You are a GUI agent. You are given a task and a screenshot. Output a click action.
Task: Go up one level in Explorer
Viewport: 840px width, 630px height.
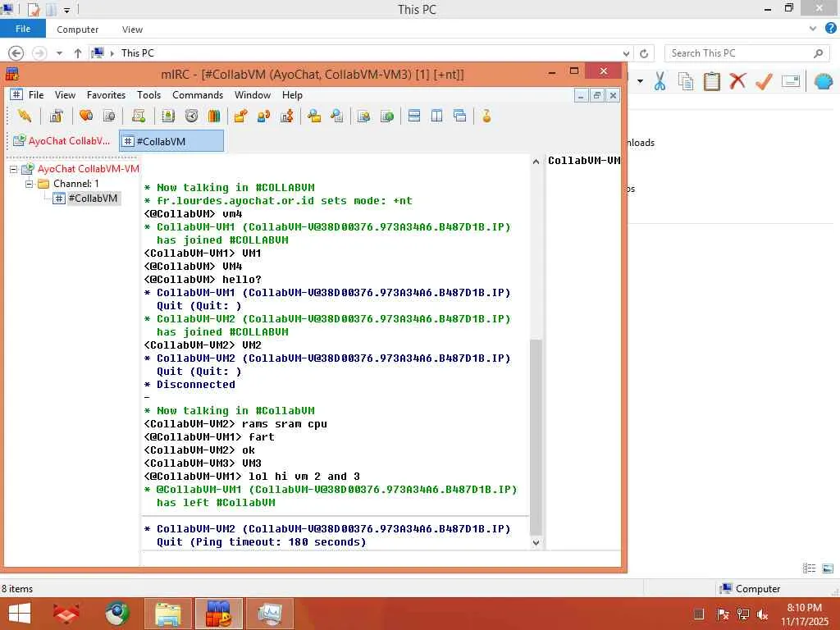78,53
